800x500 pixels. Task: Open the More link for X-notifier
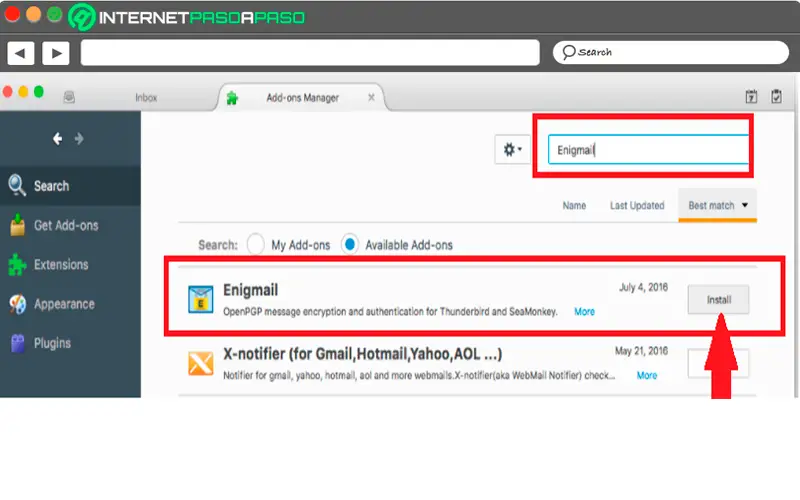(646, 375)
